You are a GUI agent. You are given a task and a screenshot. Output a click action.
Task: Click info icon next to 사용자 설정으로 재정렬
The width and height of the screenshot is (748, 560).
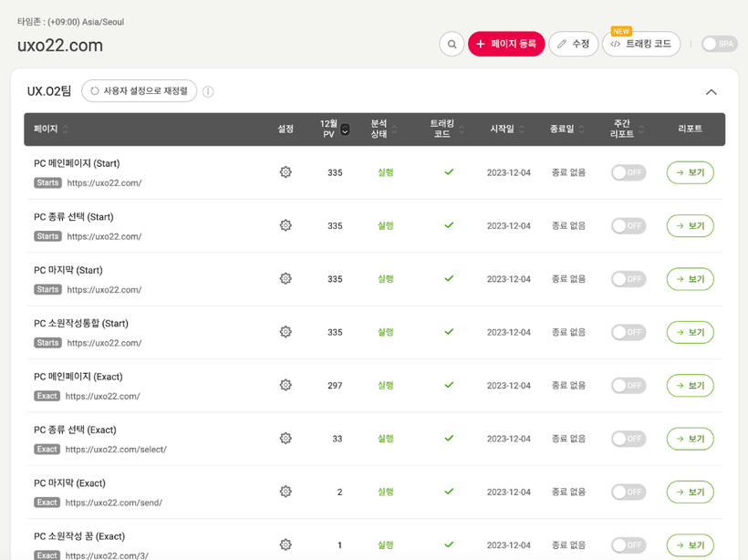pos(208,91)
